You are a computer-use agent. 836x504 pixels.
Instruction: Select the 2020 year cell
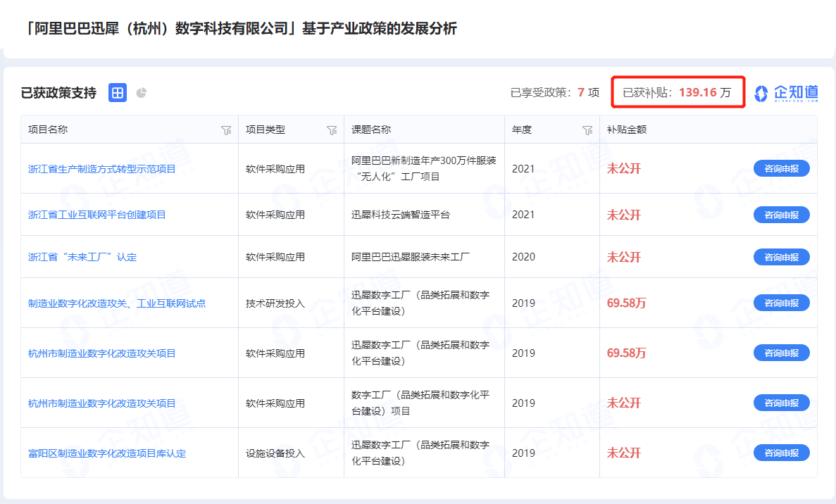click(x=523, y=257)
